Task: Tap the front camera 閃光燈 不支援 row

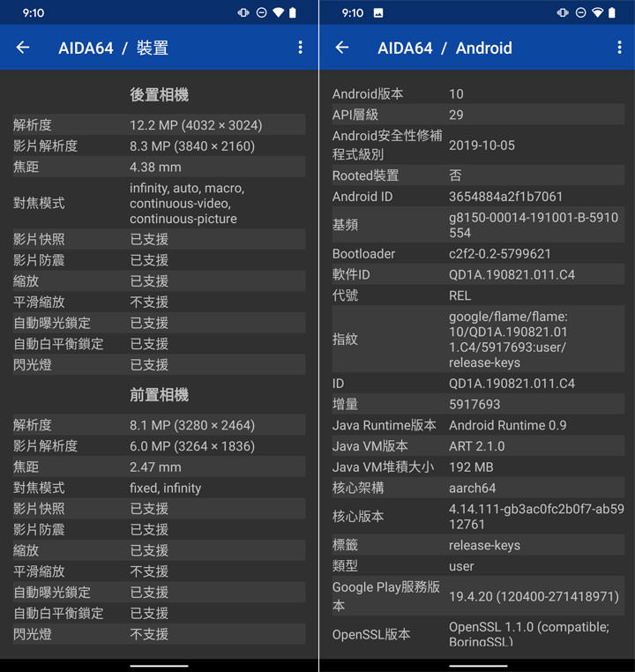Action: pos(160,634)
